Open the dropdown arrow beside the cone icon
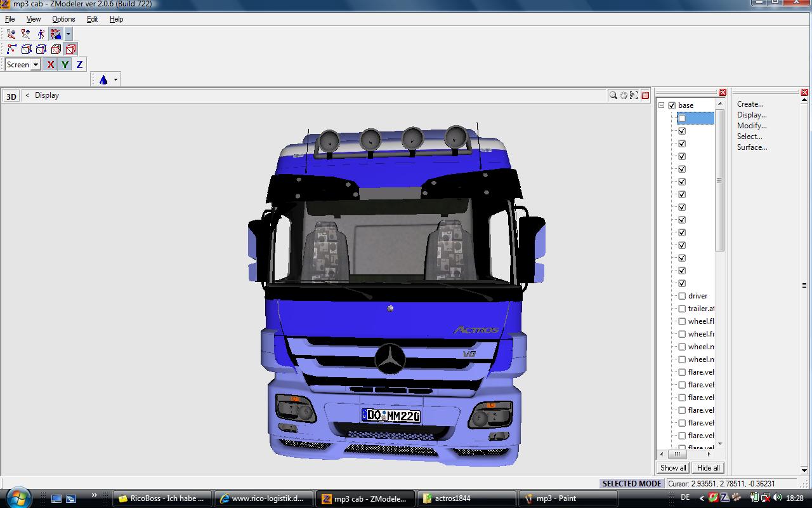812x508 pixels. click(x=115, y=79)
